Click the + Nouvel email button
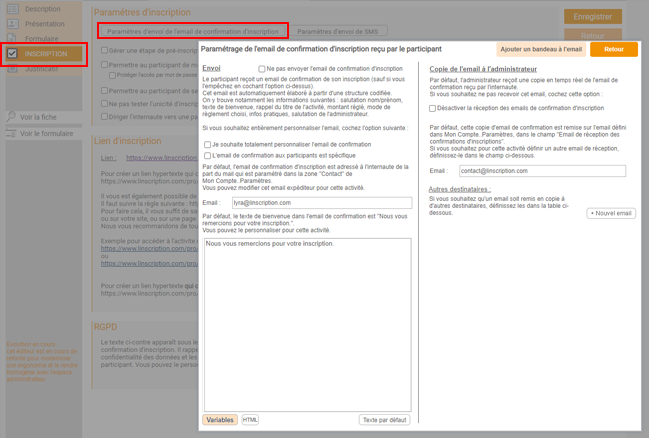 (x=611, y=213)
